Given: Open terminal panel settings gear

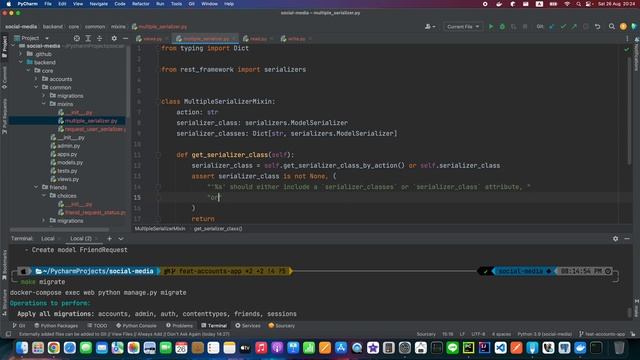Looking at the screenshot, I should [x=616, y=238].
